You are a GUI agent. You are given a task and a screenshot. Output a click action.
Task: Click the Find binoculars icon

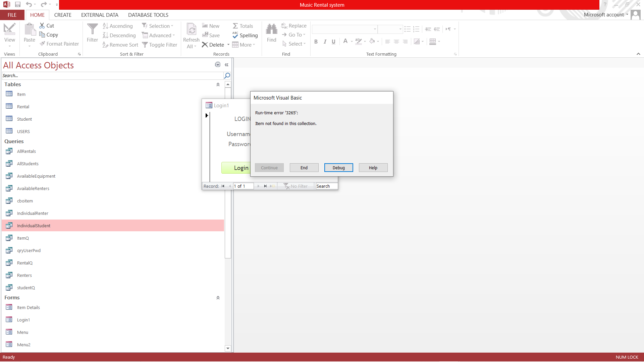click(271, 29)
